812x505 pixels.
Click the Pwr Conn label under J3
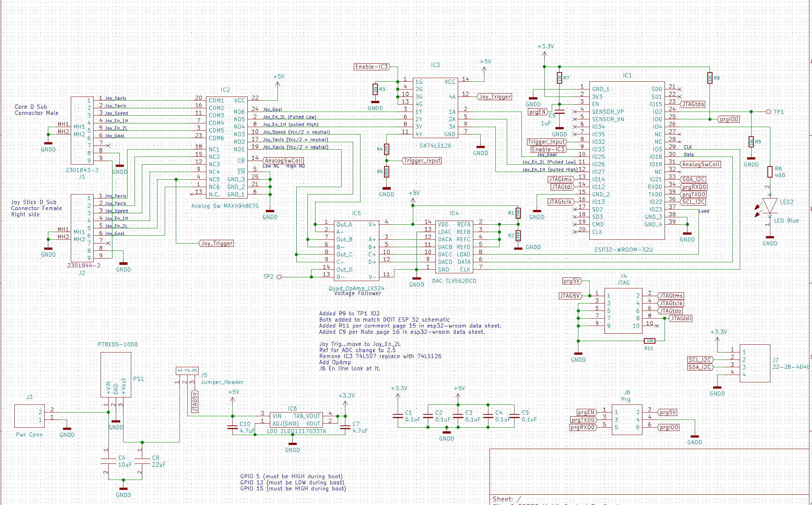[x=29, y=435]
